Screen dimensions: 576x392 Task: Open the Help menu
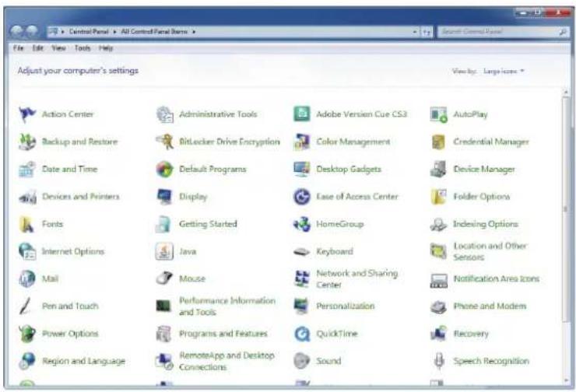pyautogui.click(x=106, y=48)
